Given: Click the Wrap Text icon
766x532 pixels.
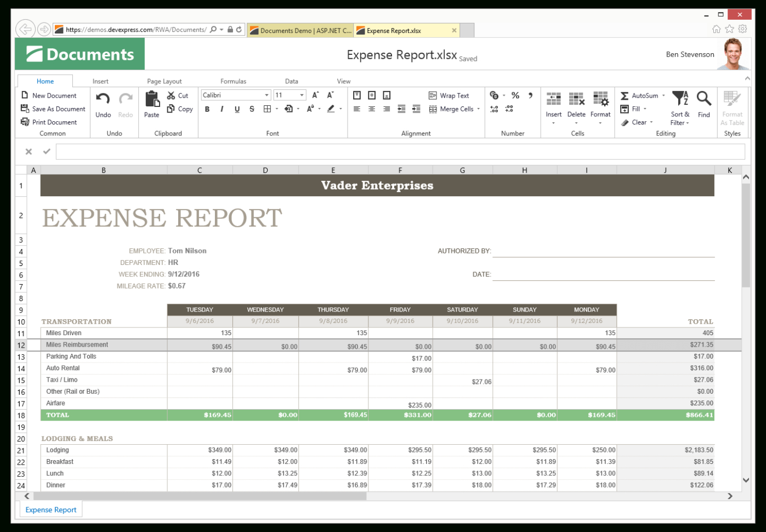Looking at the screenshot, I should (433, 95).
